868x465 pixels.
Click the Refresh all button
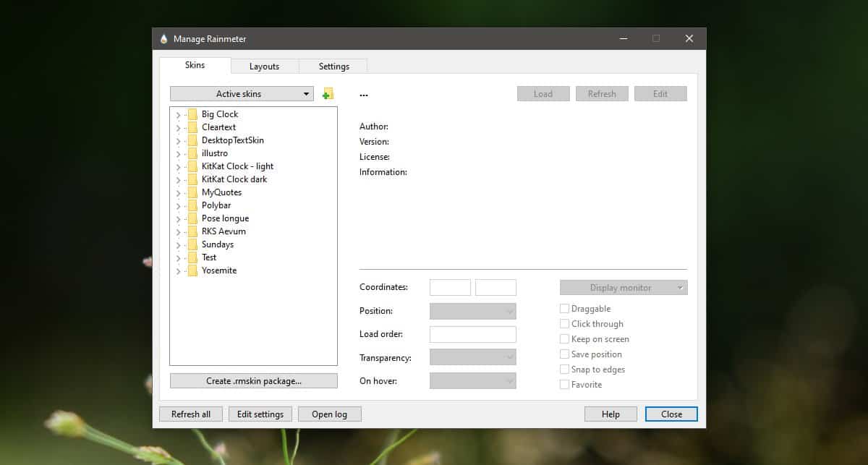pos(191,414)
